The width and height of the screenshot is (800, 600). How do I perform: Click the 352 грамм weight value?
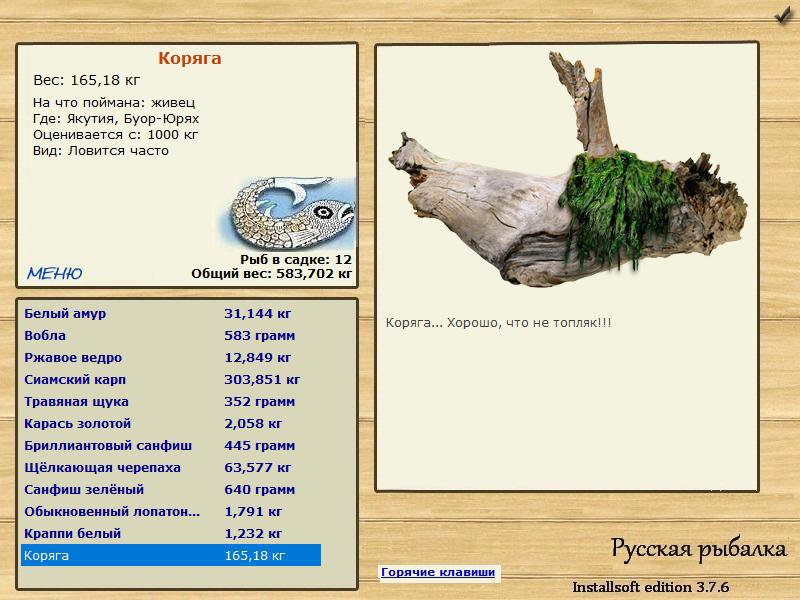tap(260, 401)
